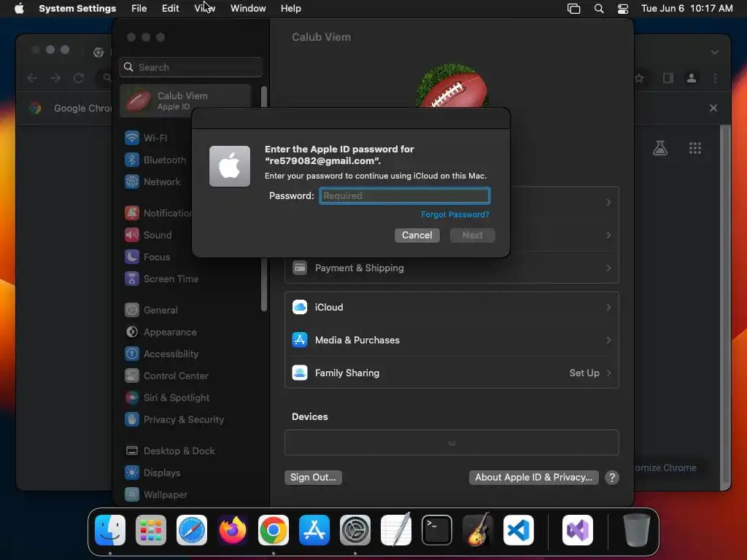Image resolution: width=747 pixels, height=560 pixels.
Task: Expand the Media & Purchases chevron
Action: 609,340
